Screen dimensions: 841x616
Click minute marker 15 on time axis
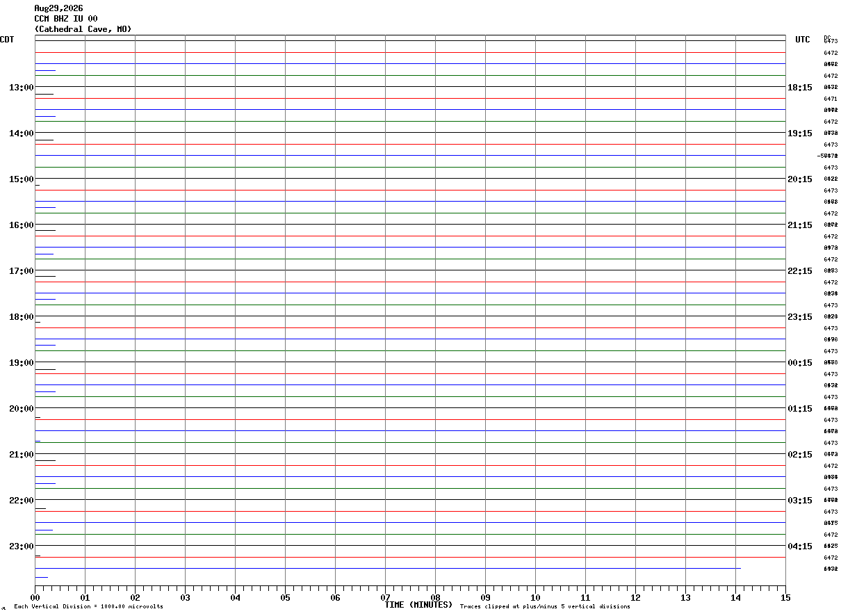point(785,597)
